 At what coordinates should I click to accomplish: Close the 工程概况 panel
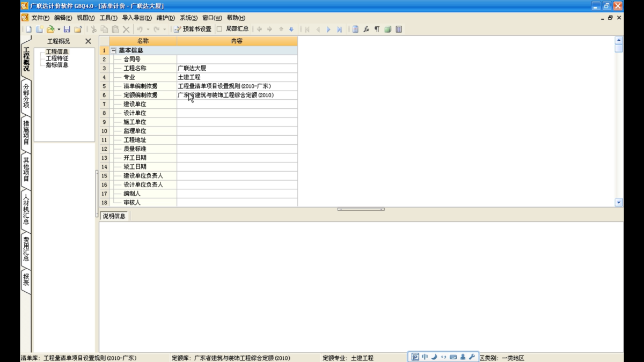click(88, 41)
